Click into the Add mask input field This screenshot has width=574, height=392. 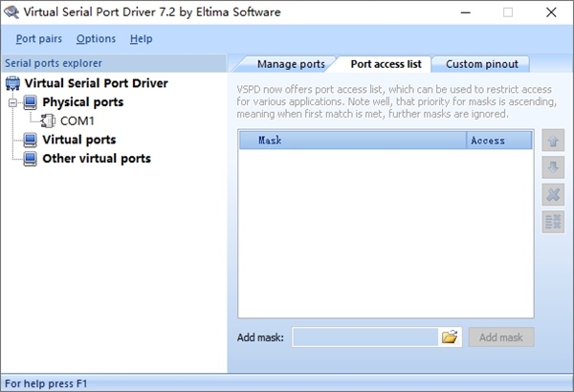(x=365, y=338)
